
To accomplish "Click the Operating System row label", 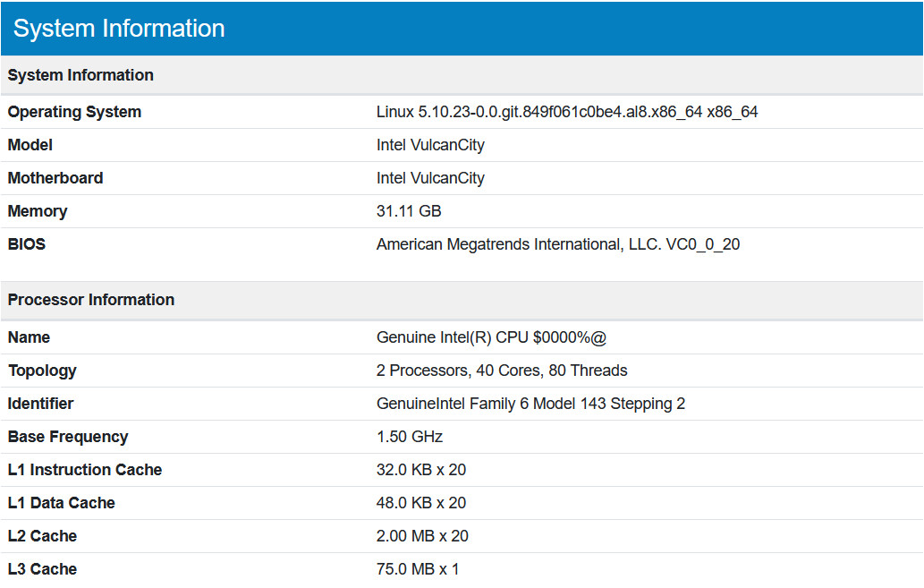I will click(x=74, y=112).
